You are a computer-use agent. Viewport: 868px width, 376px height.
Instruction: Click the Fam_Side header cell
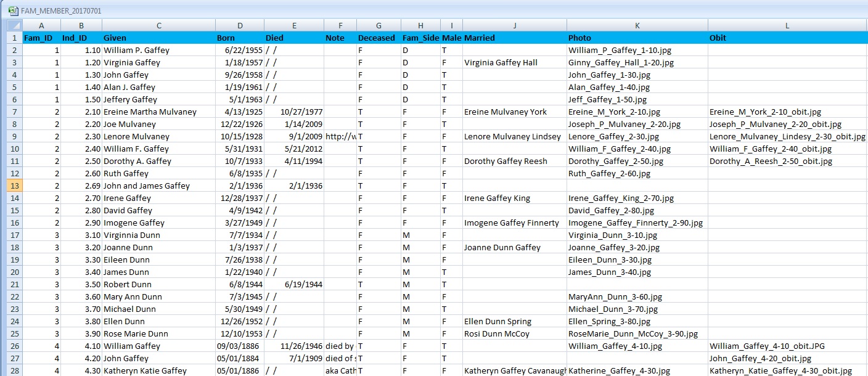(x=420, y=38)
